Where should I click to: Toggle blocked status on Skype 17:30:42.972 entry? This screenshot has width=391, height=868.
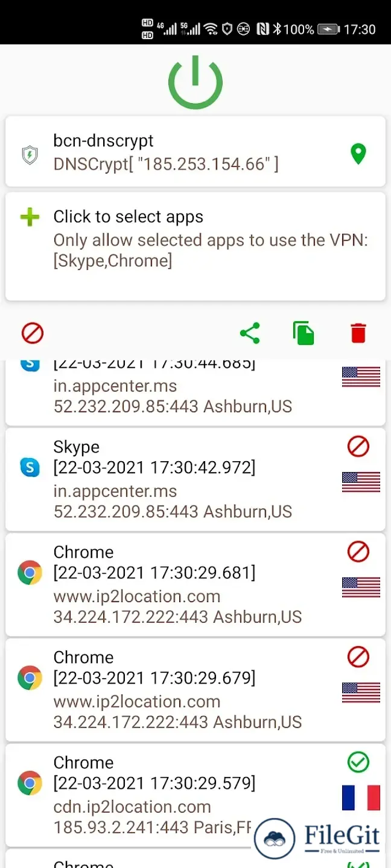[x=358, y=447]
